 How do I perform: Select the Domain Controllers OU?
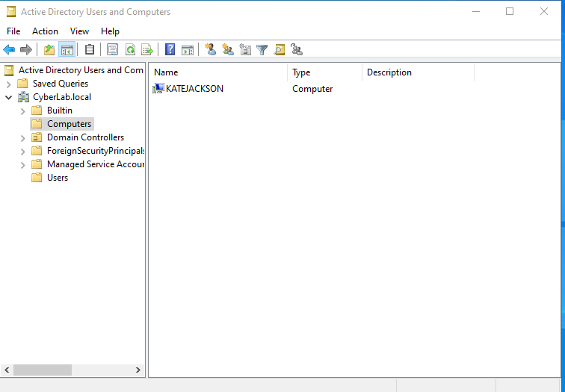pyautogui.click(x=85, y=137)
